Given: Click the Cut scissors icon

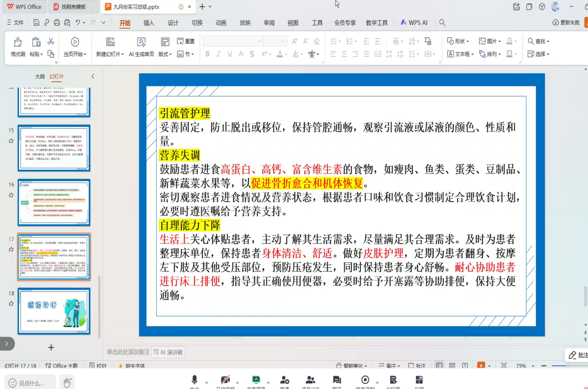Looking at the screenshot, I should tap(51, 42).
